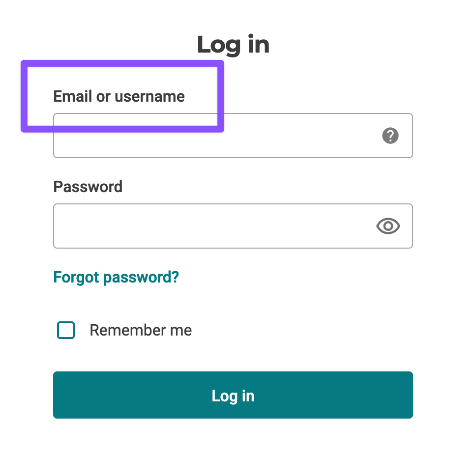Click the Forgot password? link

116,277
